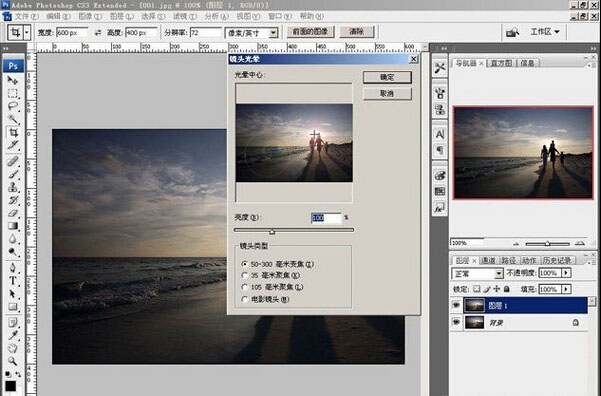The width and height of the screenshot is (601, 396).
Task: Select 电影镜头 lens type
Action: pyautogui.click(x=245, y=299)
